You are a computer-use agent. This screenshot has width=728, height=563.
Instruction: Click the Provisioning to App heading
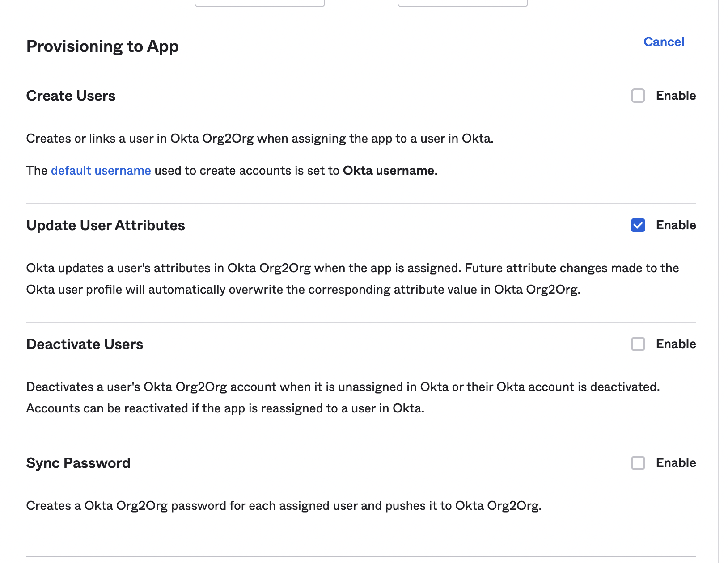(x=102, y=46)
